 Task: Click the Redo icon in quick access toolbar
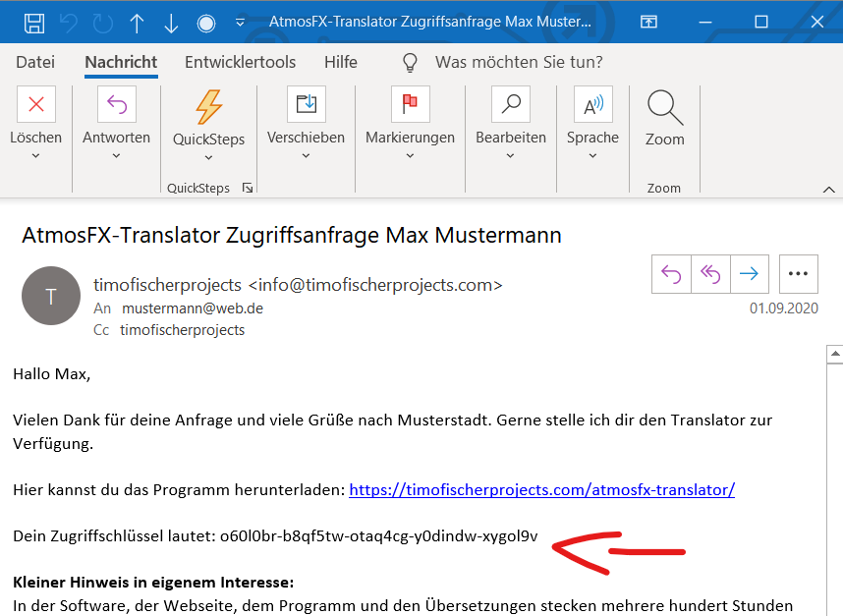[x=103, y=24]
